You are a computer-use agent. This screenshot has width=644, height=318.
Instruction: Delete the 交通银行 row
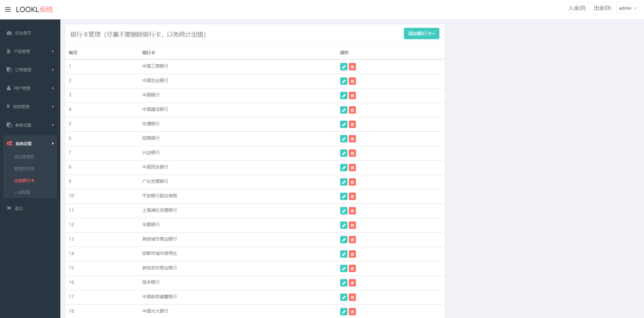(x=352, y=124)
